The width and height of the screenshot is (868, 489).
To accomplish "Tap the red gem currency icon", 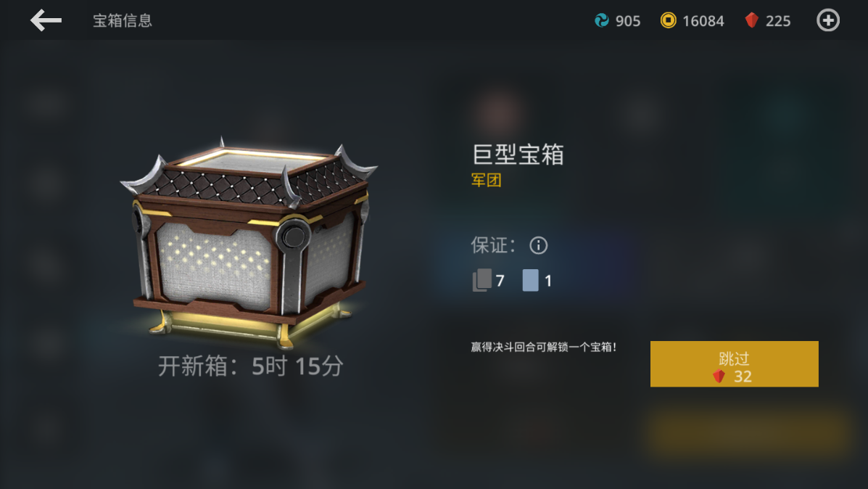I will click(x=751, y=20).
